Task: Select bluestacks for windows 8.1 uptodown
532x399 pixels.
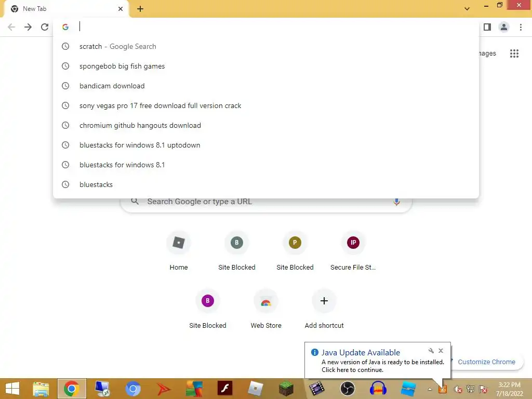Action: point(266,145)
